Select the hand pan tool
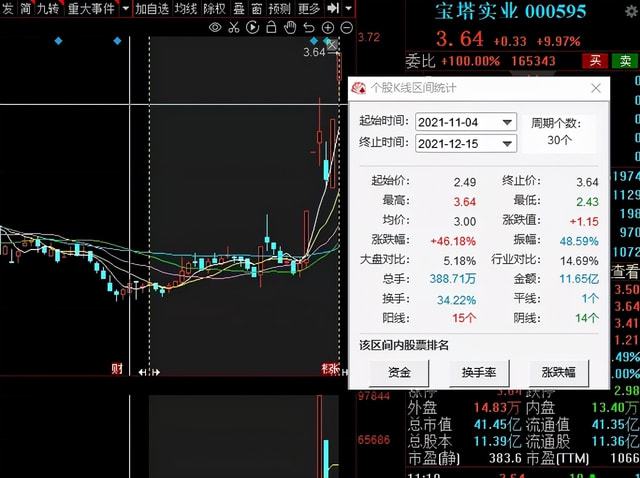Viewport: 640px width, 478px height. tap(290, 27)
